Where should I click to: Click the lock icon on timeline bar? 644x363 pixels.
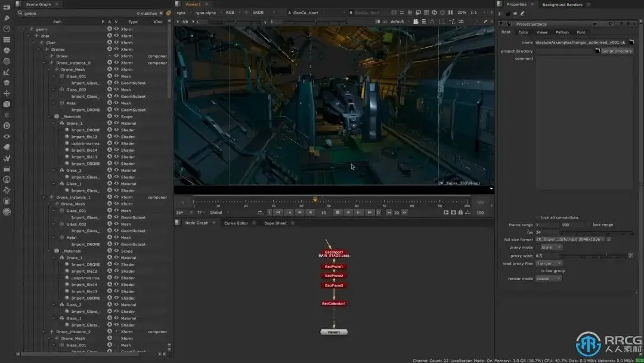[460, 213]
